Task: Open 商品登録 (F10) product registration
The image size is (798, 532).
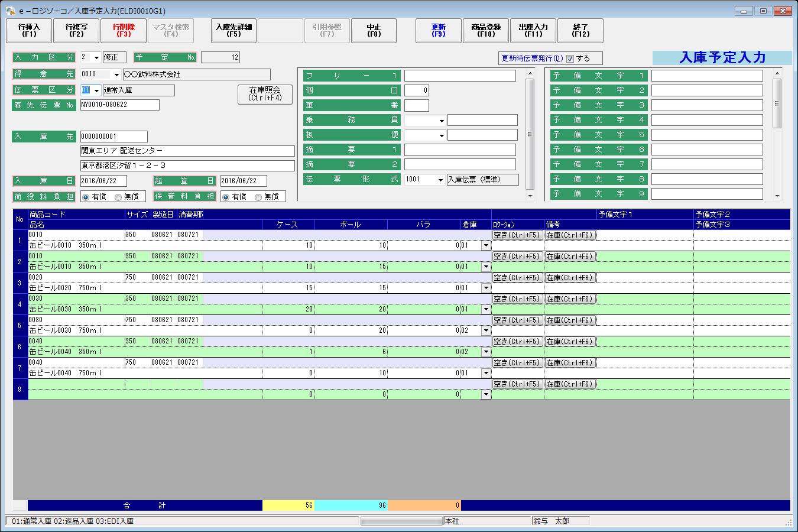Action: tap(486, 31)
